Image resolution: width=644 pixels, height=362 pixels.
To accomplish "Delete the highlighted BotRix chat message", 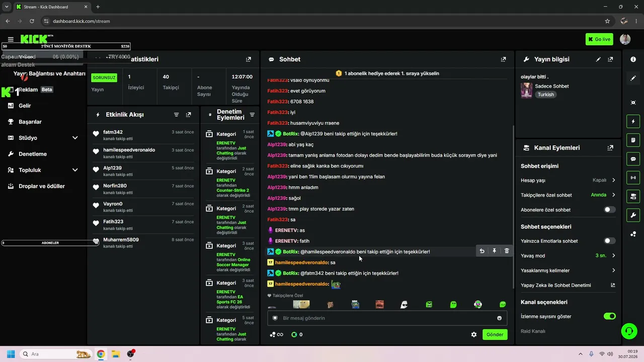I will (507, 251).
